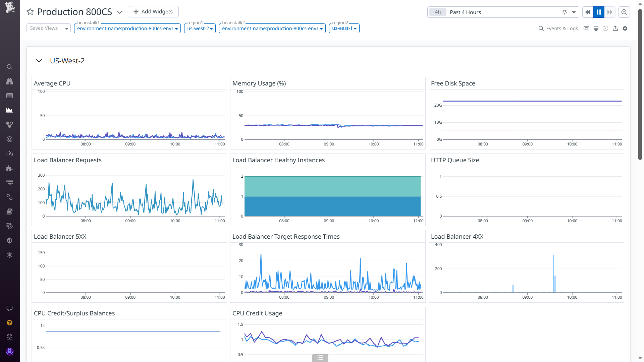Screen dimensions: 644x362
Task: Open Dashboards icon in sidebar
Action: 10,110
